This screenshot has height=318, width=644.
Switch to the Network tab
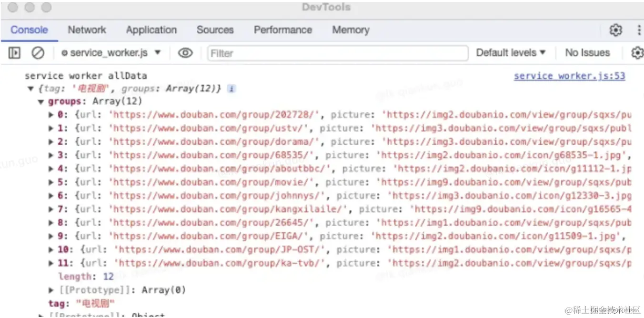click(x=87, y=30)
